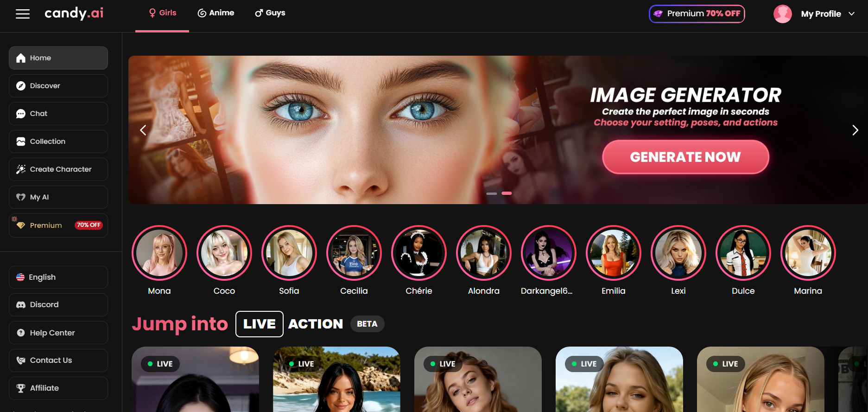Go to previous banner slide arrow
The image size is (868, 412).
pos(143,130)
